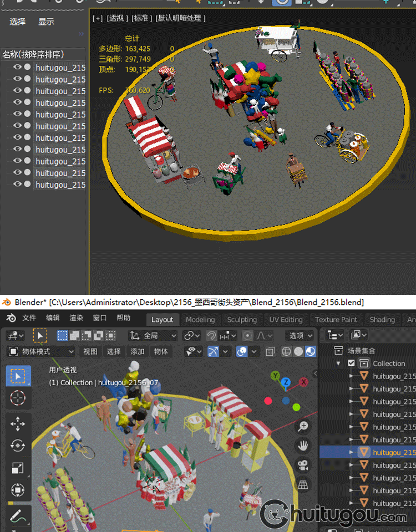Choose 'subtract selection' mode icon

(x=87, y=336)
